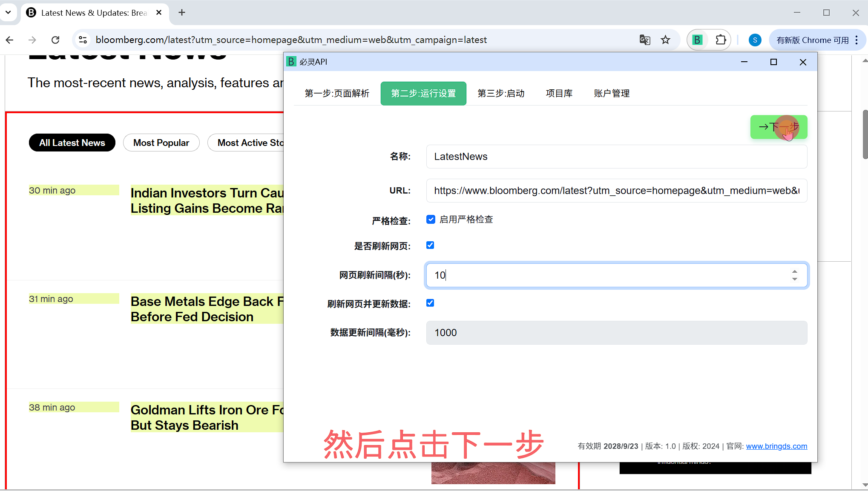This screenshot has height=491, width=868.
Task: Click the green 下一步 button
Action: coord(778,127)
